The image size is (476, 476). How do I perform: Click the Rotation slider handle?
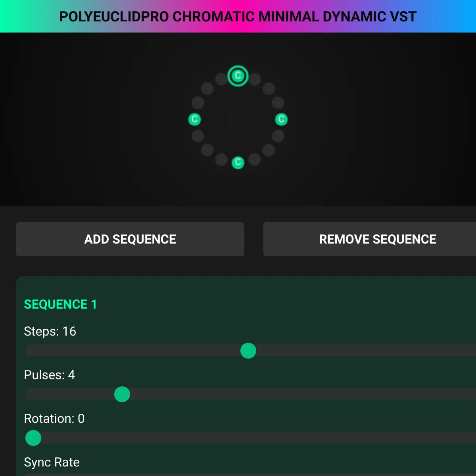click(33, 438)
